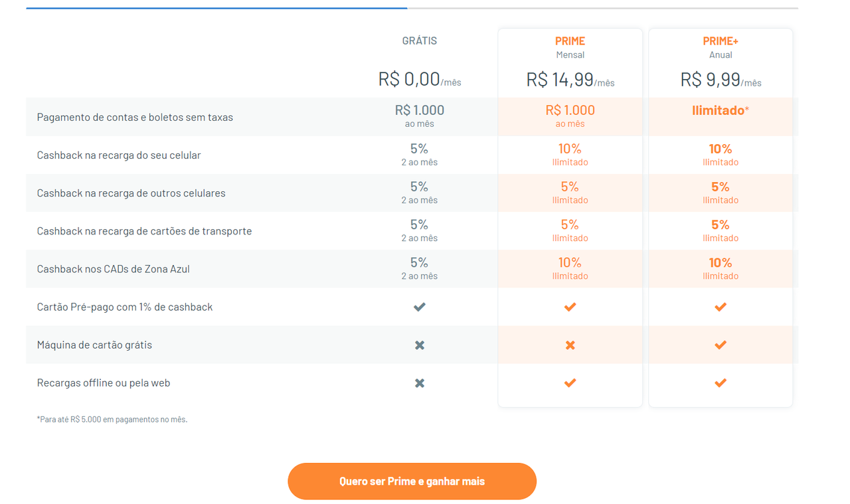Click the Pagamento de contas e boletos row label
Image resolution: width=850 pixels, height=504 pixels.
[135, 117]
